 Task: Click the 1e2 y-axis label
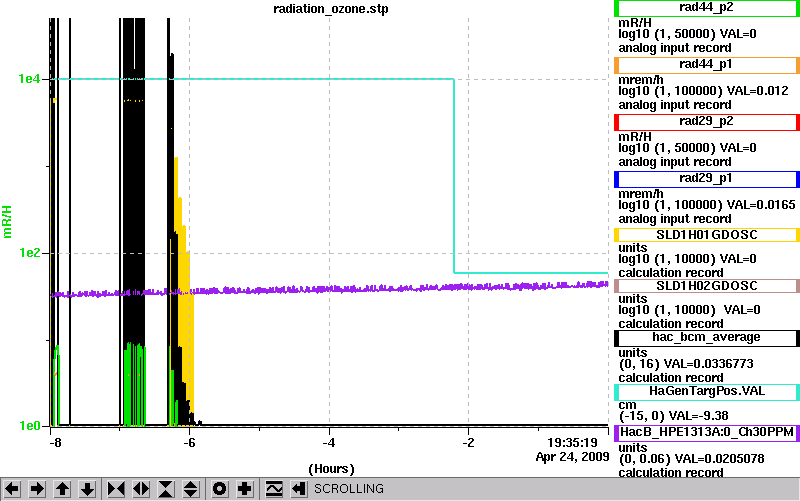[29, 253]
